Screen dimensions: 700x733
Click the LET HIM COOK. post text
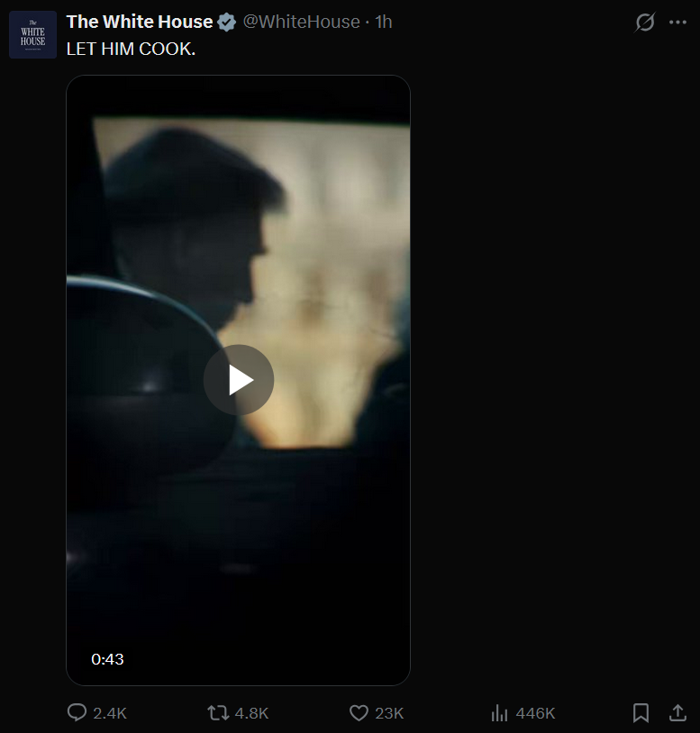pos(131,50)
